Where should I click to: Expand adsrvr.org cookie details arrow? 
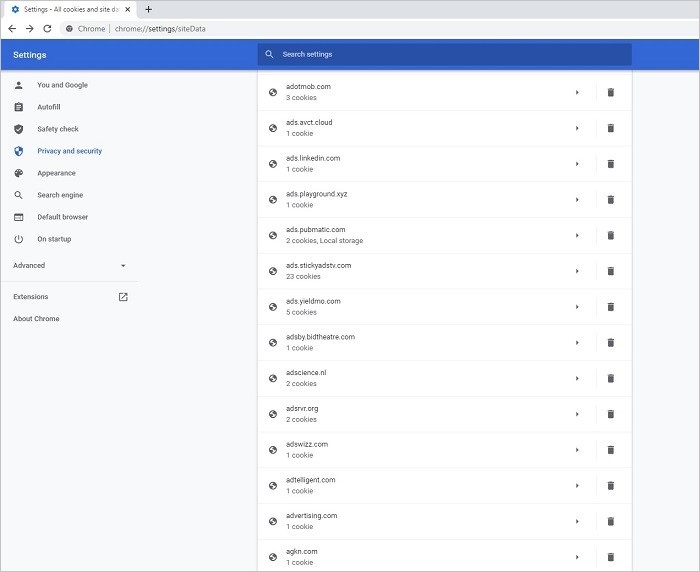click(x=577, y=414)
